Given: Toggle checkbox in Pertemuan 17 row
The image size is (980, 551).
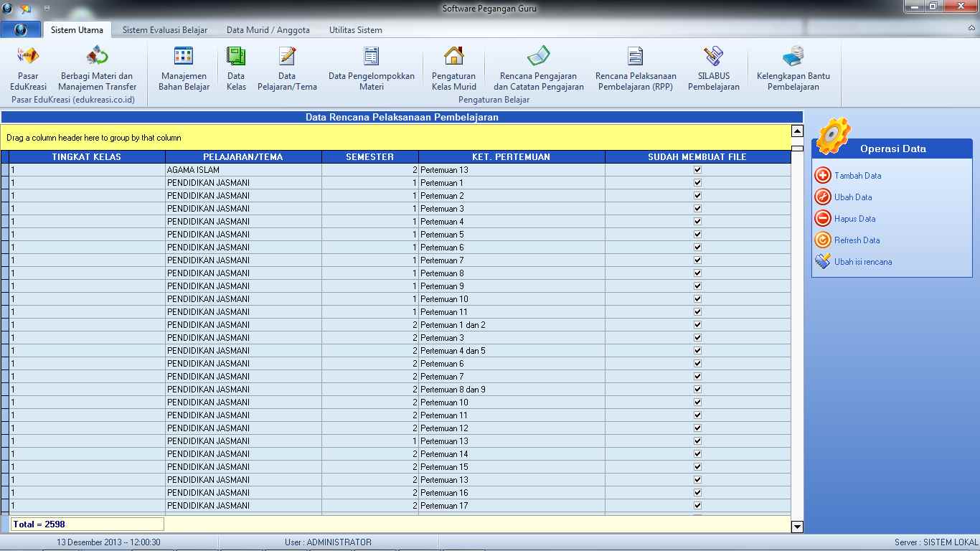Looking at the screenshot, I should (697, 506).
